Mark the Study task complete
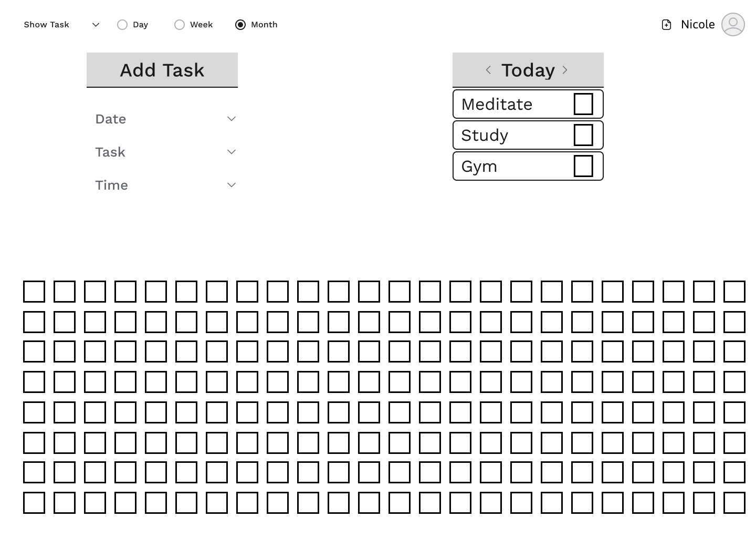756x538 pixels. pyautogui.click(x=584, y=134)
